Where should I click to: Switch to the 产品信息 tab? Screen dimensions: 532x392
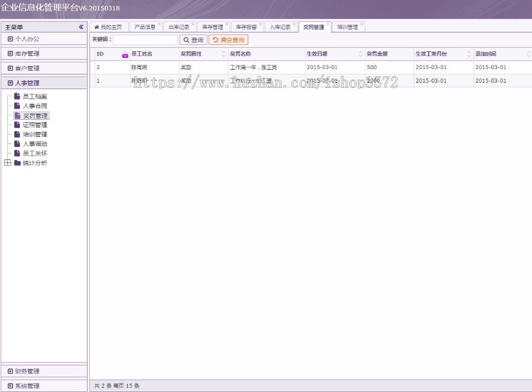click(x=145, y=26)
